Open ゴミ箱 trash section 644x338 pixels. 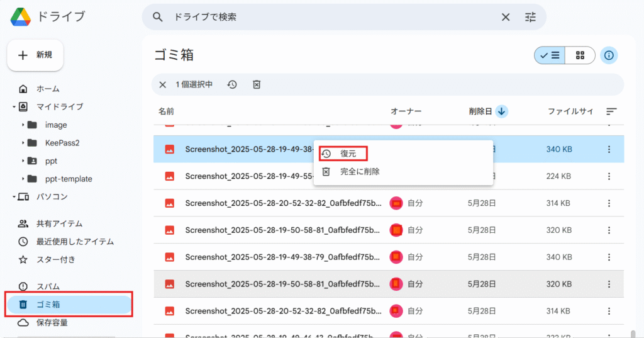click(69, 305)
